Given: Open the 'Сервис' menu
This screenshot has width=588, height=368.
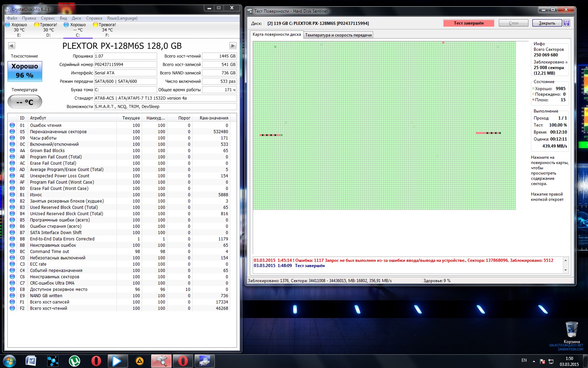Looking at the screenshot, I should (48, 18).
